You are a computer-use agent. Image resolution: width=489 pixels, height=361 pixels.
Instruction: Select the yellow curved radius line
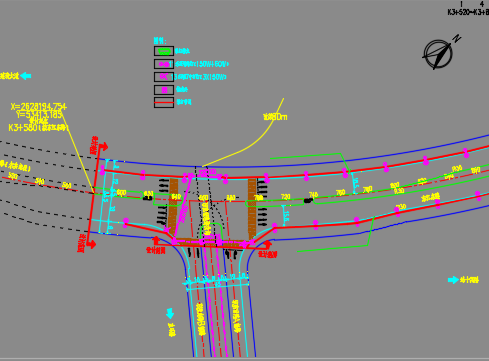[243, 133]
